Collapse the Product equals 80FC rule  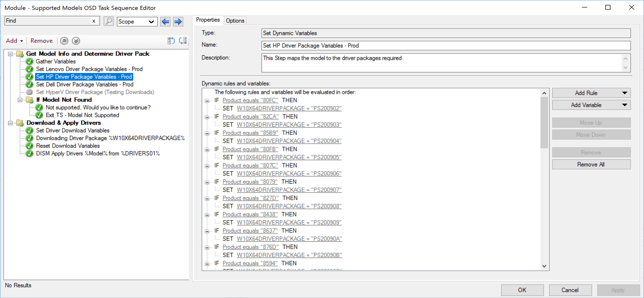click(x=207, y=101)
